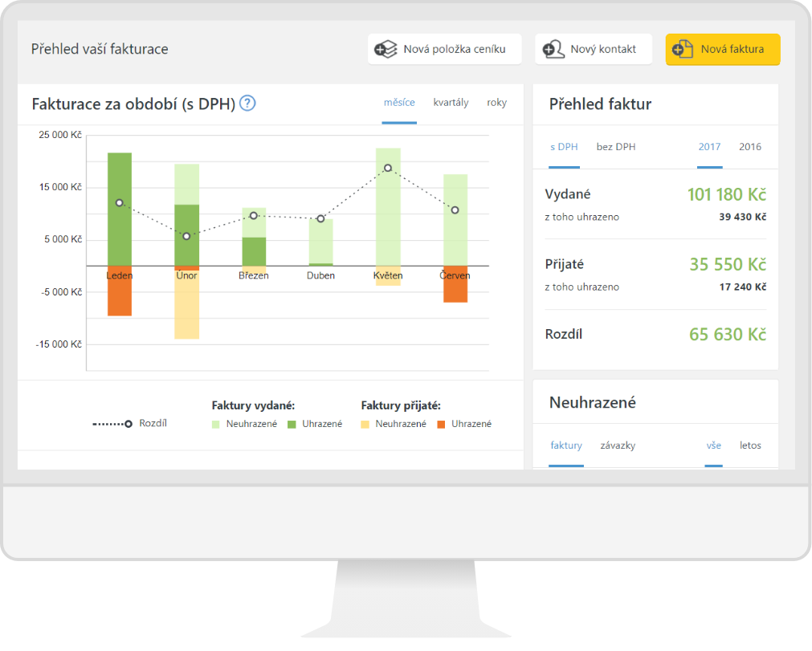812x651 pixels.
Task: Click the Květen data point marker
Action: tap(388, 168)
